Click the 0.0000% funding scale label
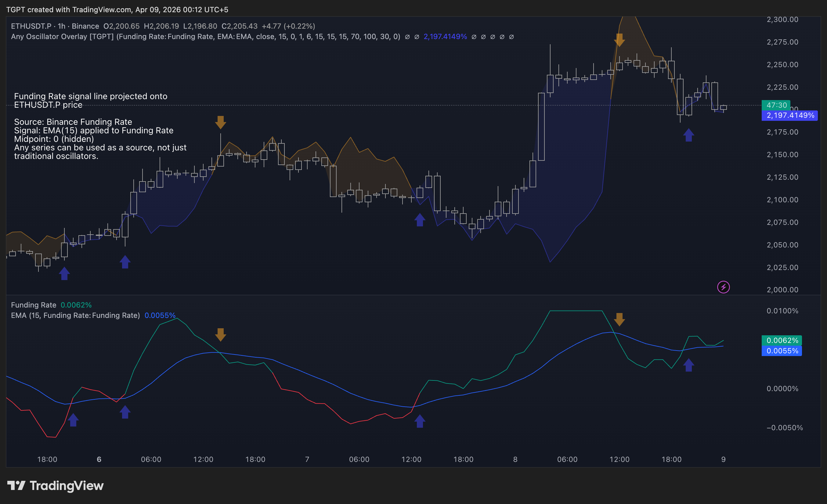Viewport: 827px width, 504px height. pyautogui.click(x=782, y=389)
